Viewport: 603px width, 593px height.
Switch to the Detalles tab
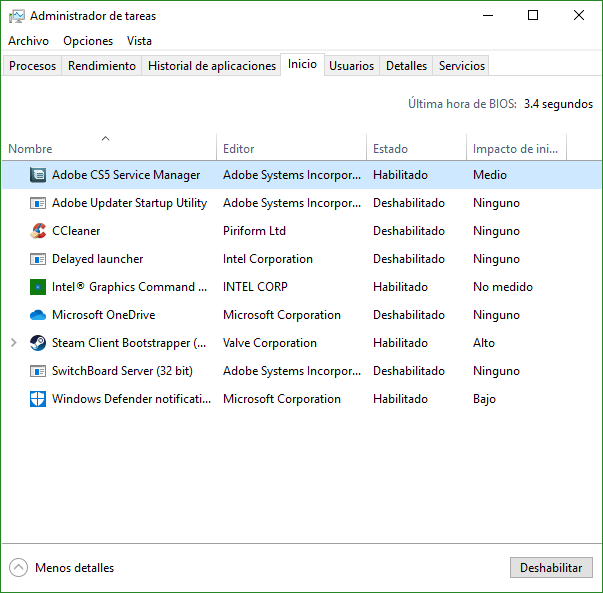tap(406, 66)
